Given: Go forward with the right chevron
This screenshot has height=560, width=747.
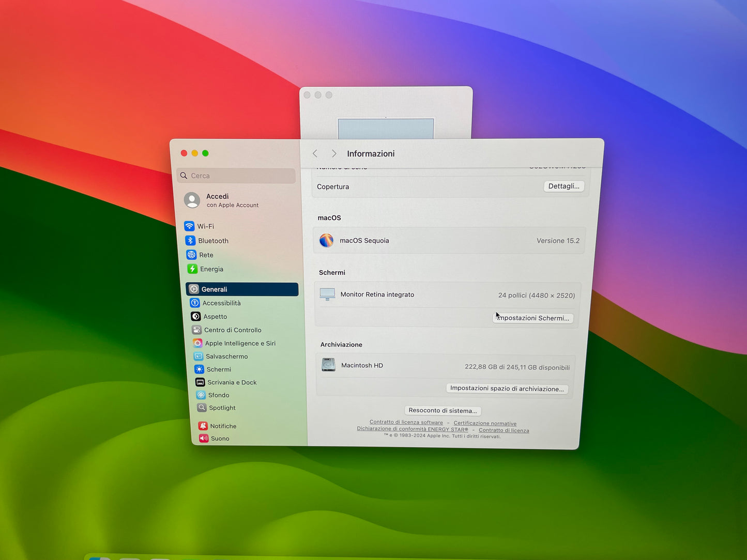Looking at the screenshot, I should tap(334, 153).
